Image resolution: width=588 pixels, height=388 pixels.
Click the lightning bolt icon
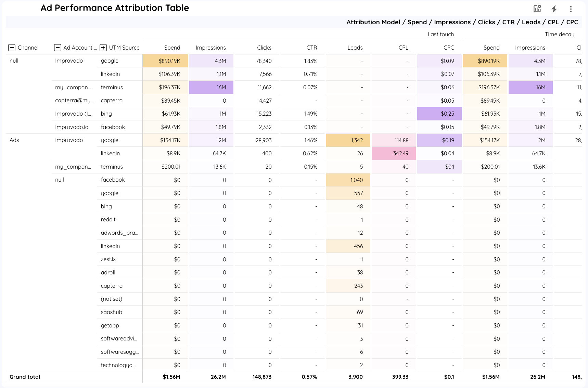[x=554, y=9]
